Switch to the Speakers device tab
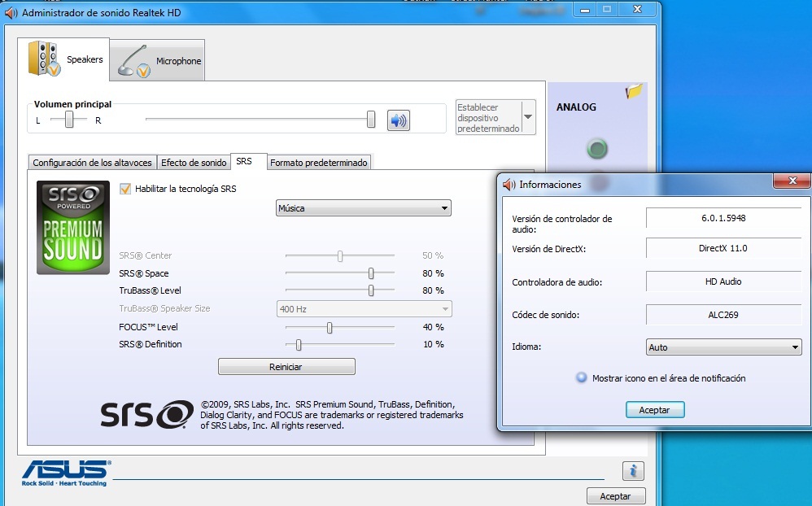The image size is (812, 506). 63,59
